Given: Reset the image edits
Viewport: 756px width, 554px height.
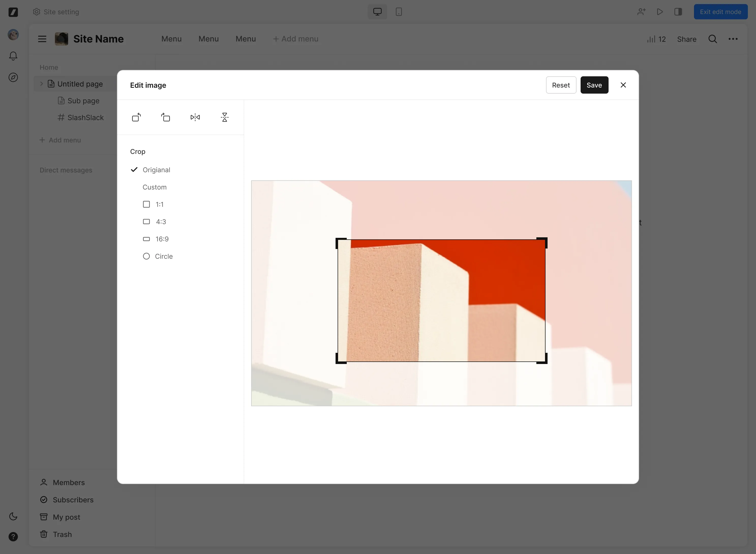Looking at the screenshot, I should 561,85.
